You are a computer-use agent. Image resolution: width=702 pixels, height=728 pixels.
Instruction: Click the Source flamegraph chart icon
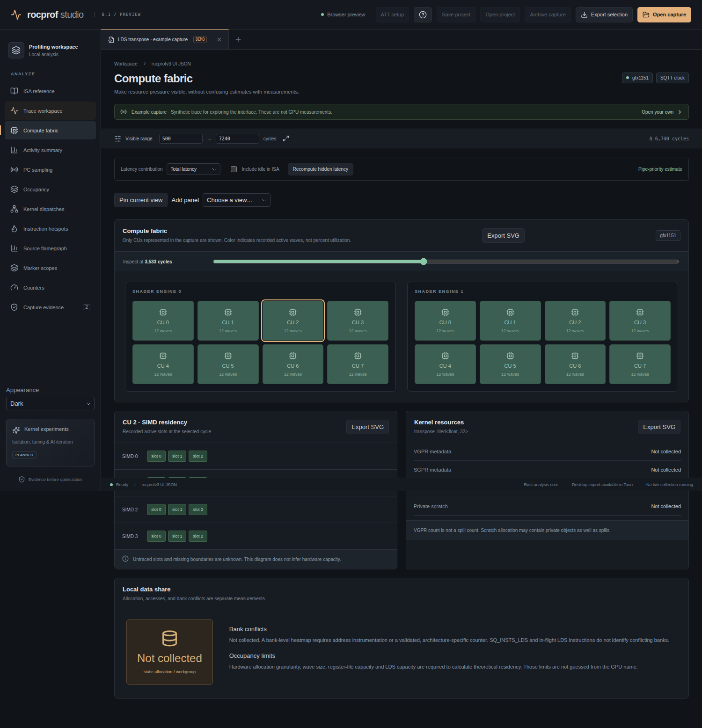tap(15, 248)
